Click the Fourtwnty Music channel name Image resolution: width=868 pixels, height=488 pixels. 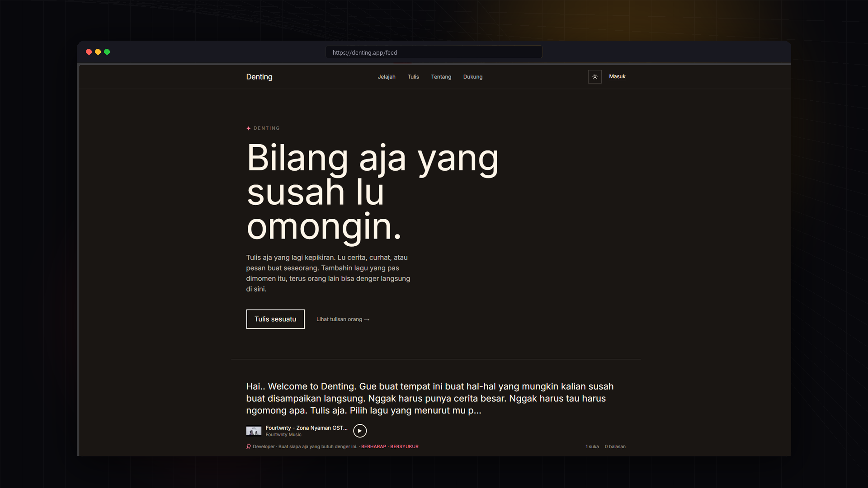click(x=283, y=435)
